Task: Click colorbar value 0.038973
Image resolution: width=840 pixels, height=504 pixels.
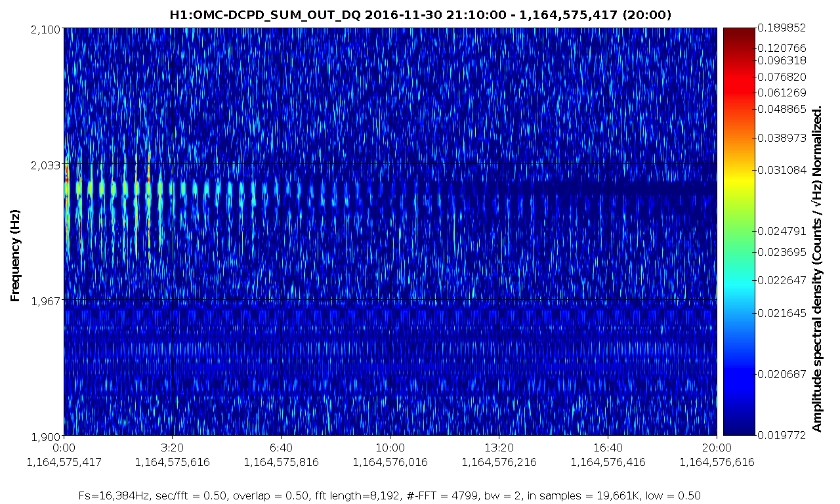Action: [x=782, y=138]
